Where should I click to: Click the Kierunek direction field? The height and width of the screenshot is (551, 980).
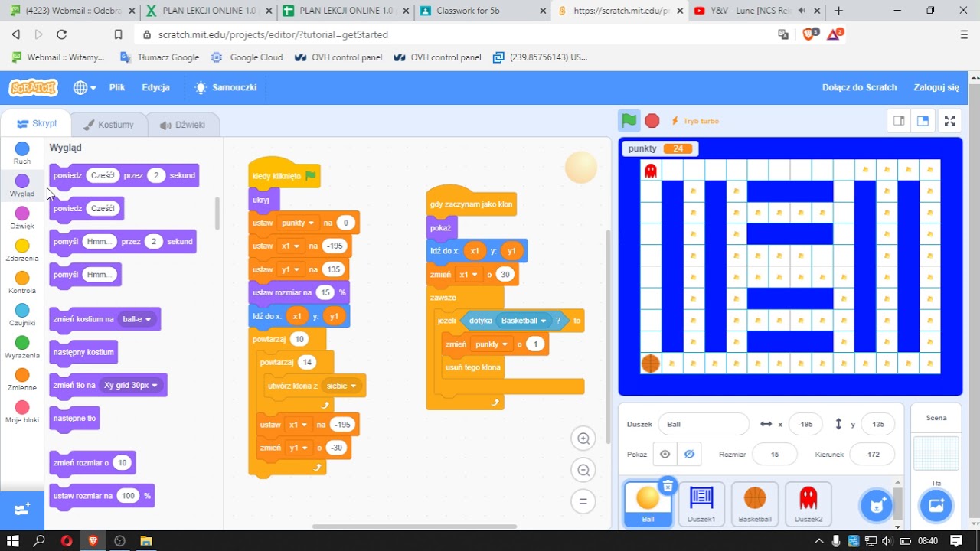(x=872, y=454)
